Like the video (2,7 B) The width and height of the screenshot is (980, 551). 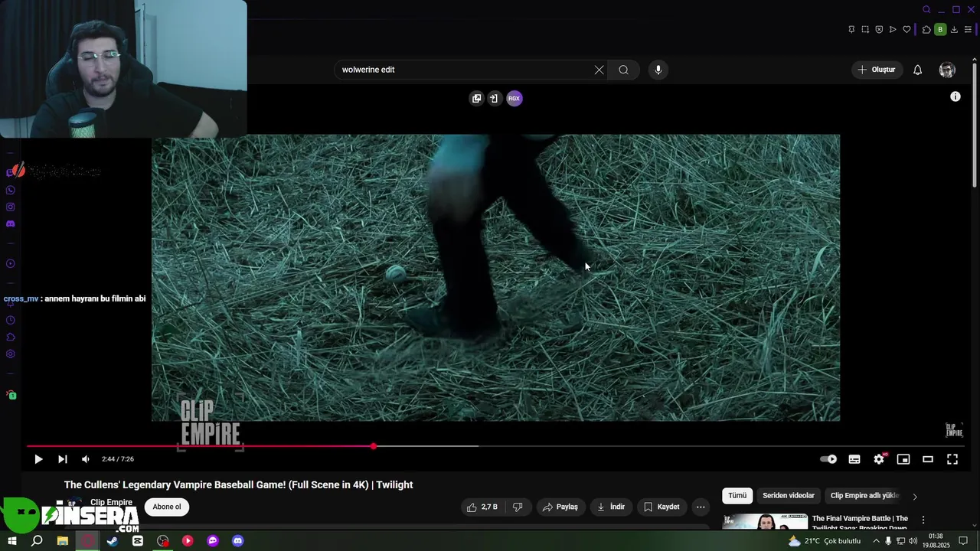point(482,507)
